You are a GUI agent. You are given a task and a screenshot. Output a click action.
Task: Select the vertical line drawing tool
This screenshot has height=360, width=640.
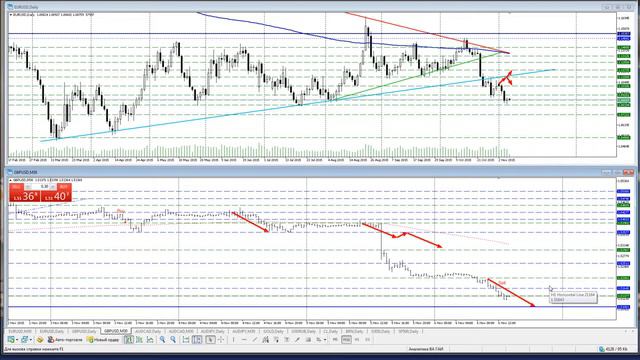[x=233, y=340]
